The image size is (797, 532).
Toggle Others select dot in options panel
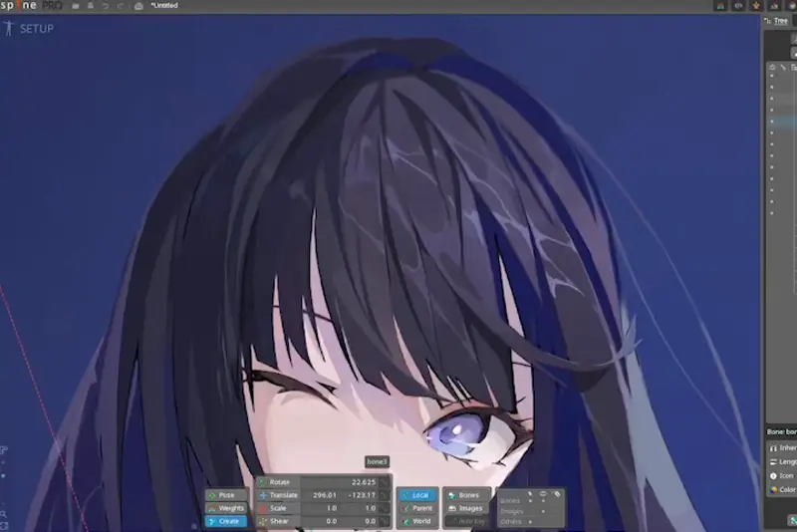(530, 522)
